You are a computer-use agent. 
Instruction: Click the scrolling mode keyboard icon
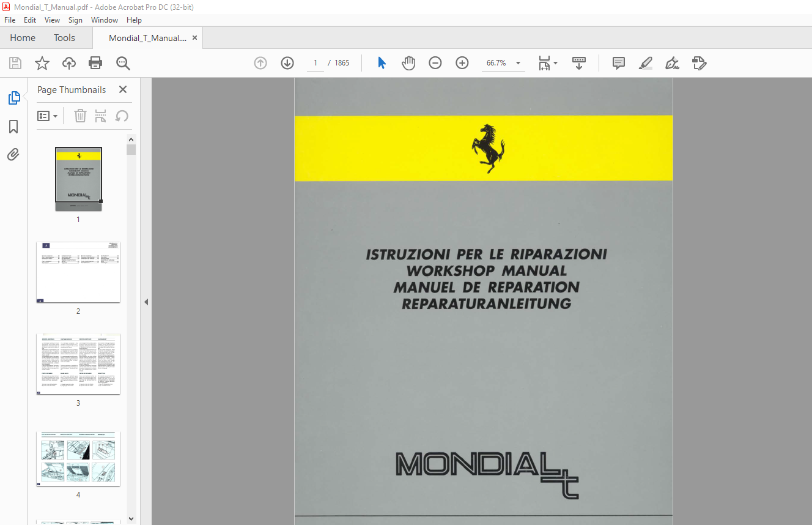tap(578, 63)
